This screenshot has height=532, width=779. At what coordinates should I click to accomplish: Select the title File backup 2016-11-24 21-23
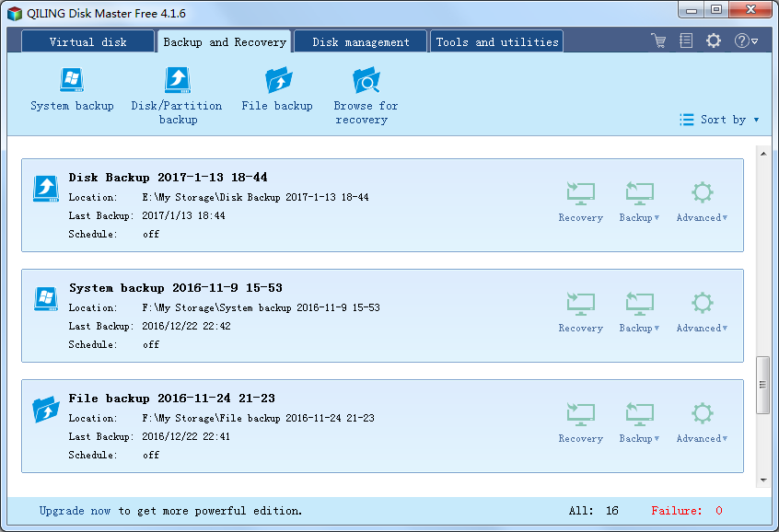[172, 399]
